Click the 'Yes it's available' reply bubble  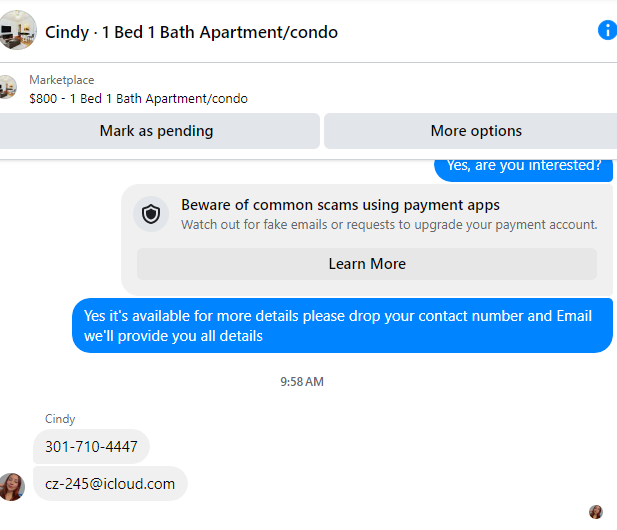tap(341, 326)
